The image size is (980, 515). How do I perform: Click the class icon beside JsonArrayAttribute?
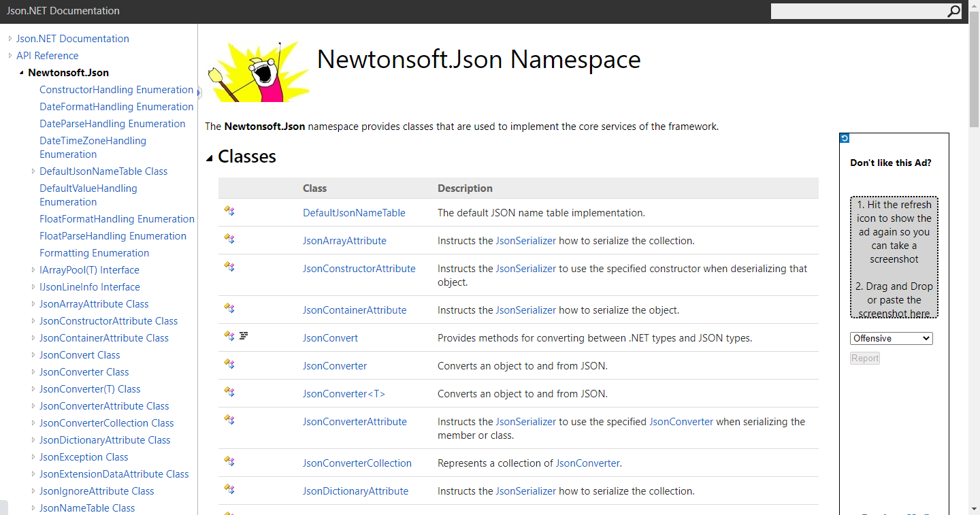[x=229, y=239]
